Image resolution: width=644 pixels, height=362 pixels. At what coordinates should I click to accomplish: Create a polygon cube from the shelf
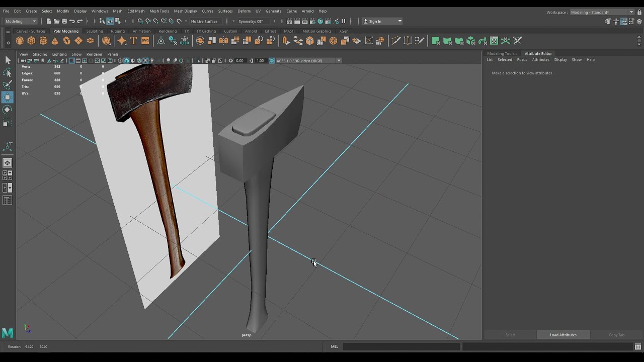(31, 41)
